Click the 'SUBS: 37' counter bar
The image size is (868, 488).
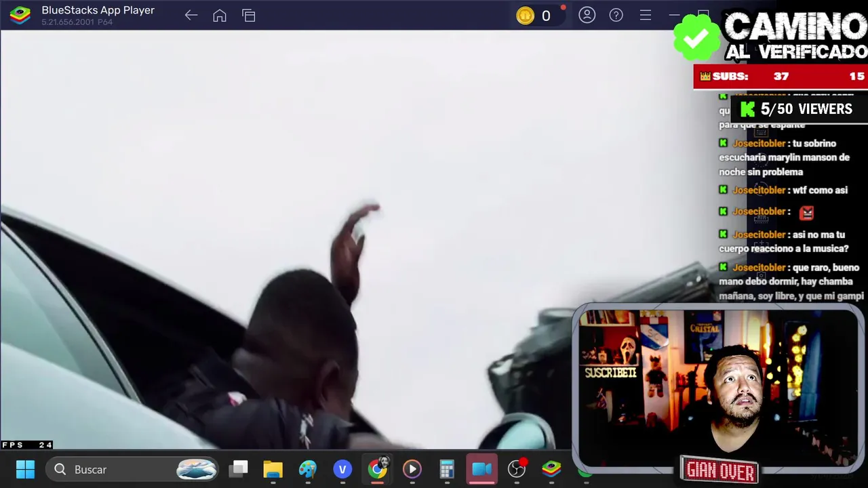780,77
